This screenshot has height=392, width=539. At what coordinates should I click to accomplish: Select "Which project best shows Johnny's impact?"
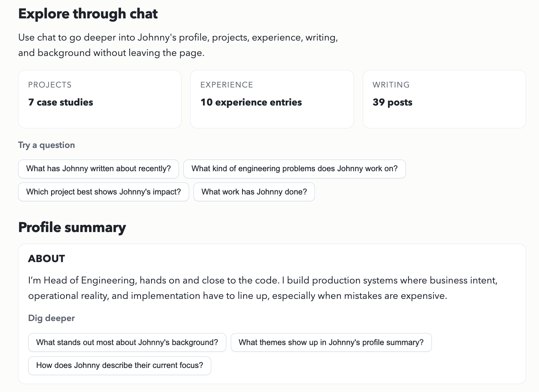pyautogui.click(x=103, y=191)
